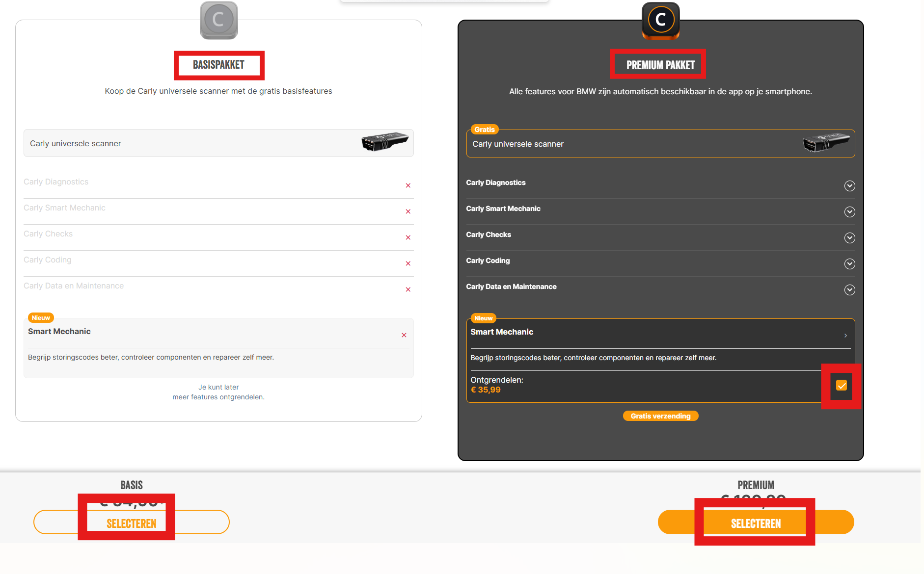Click red X beside Carly Diagnostics in Basispakket
The height and width of the screenshot is (574, 924).
pos(408,185)
